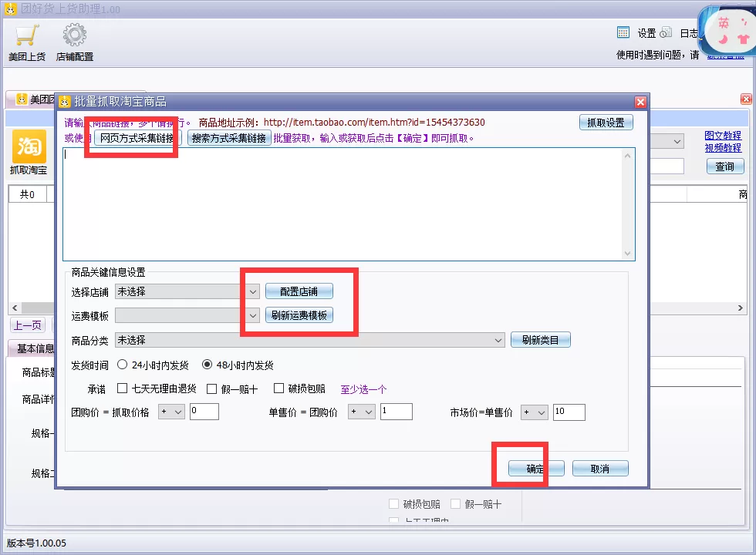This screenshot has width=756, height=555.
Task: Expand the 商品分类 dropdown
Action: (498, 341)
